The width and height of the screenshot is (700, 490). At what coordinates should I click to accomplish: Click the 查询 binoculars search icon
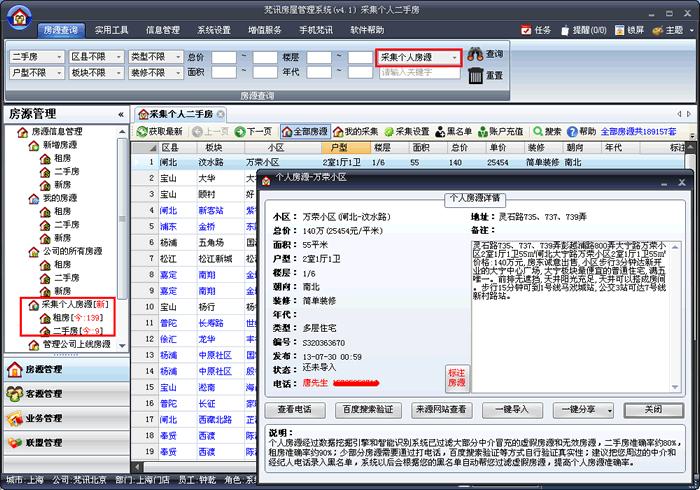click(475, 54)
